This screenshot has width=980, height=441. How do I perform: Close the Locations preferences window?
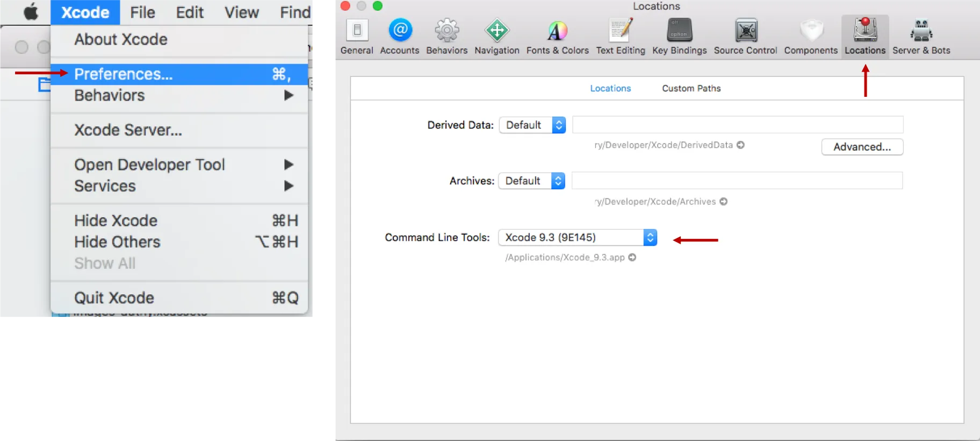tap(345, 6)
